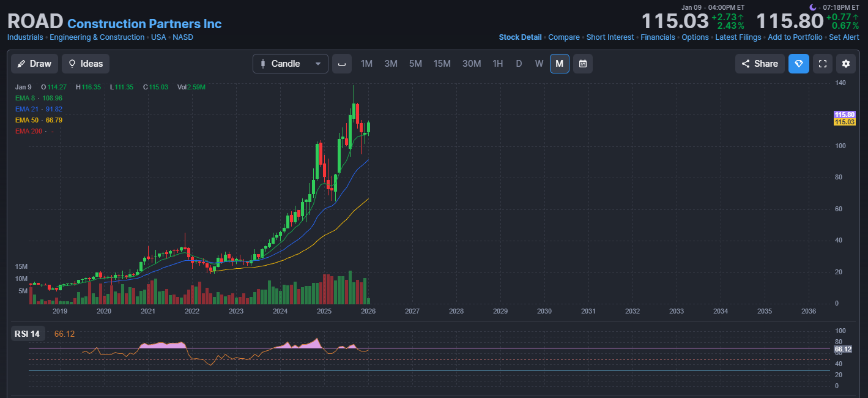This screenshot has width=868, height=398.
Task: Click the Set Alert link
Action: pos(844,37)
